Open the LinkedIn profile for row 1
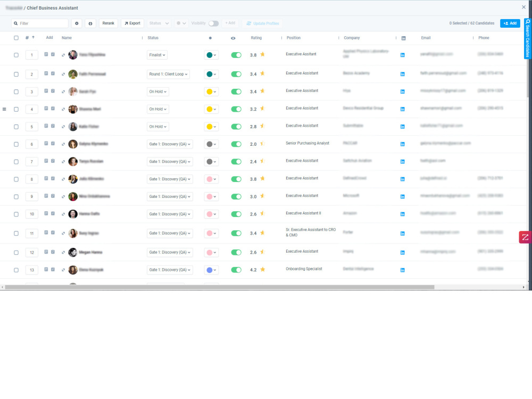Viewport: 532px width, 399px height. point(402,55)
